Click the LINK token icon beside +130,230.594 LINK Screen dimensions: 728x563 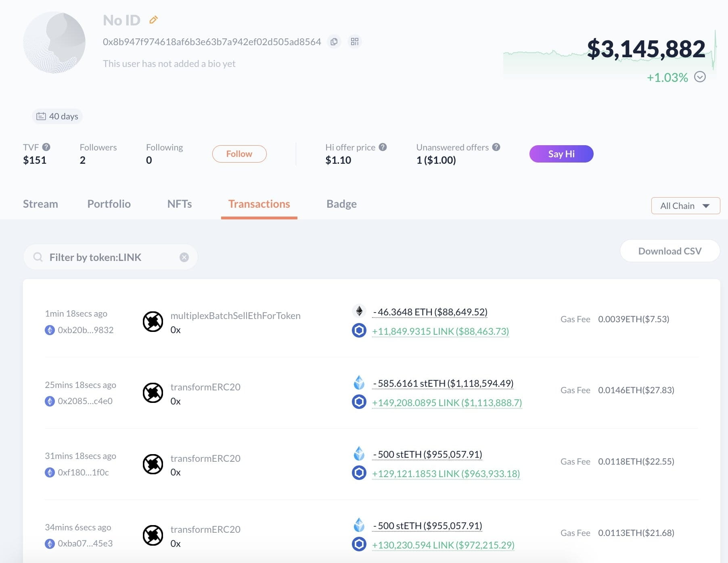coord(359,544)
